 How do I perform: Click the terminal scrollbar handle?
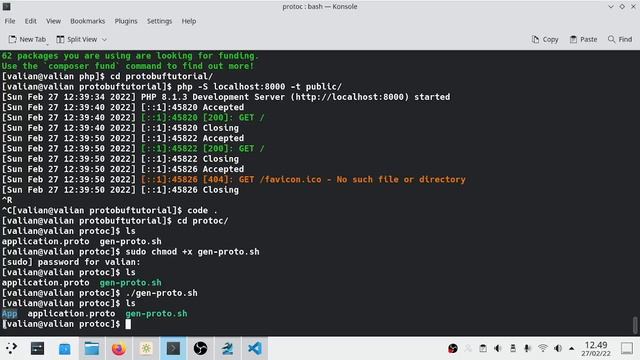point(635,324)
